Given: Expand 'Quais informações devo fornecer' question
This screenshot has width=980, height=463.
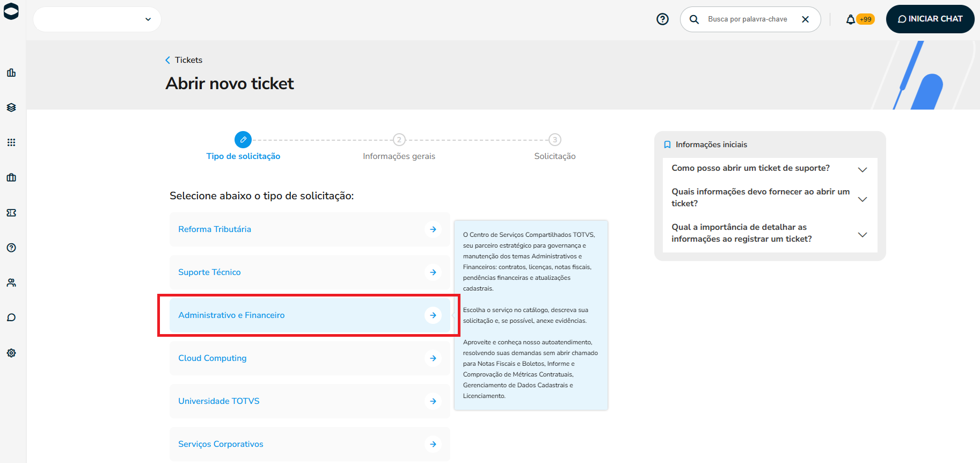Looking at the screenshot, I should pyautogui.click(x=770, y=198).
